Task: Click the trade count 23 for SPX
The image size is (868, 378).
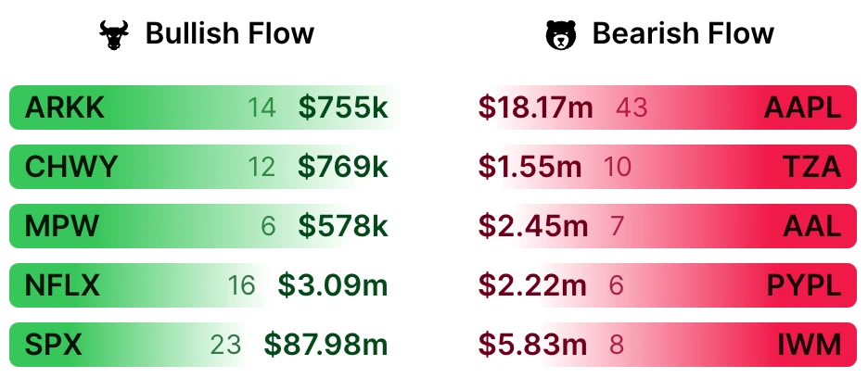Action: [x=225, y=345]
